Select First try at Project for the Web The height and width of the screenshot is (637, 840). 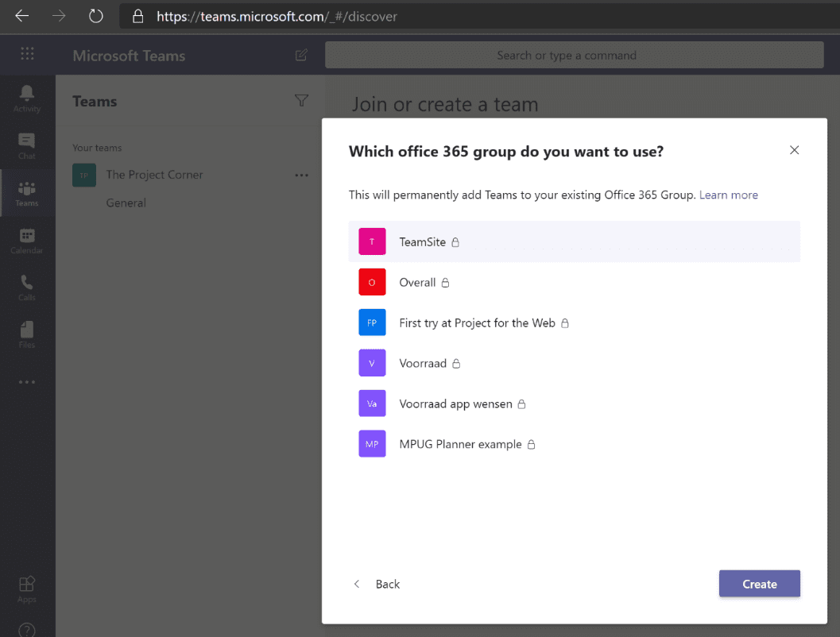tap(575, 322)
